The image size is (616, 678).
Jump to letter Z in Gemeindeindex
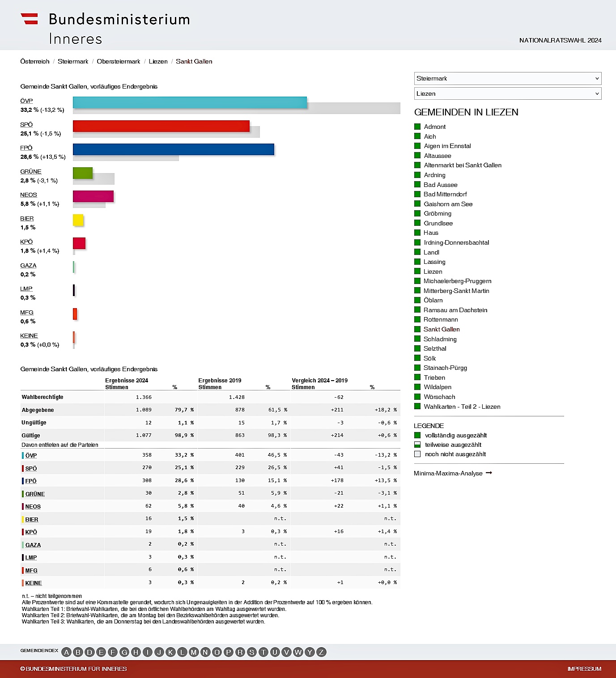pyautogui.click(x=321, y=652)
